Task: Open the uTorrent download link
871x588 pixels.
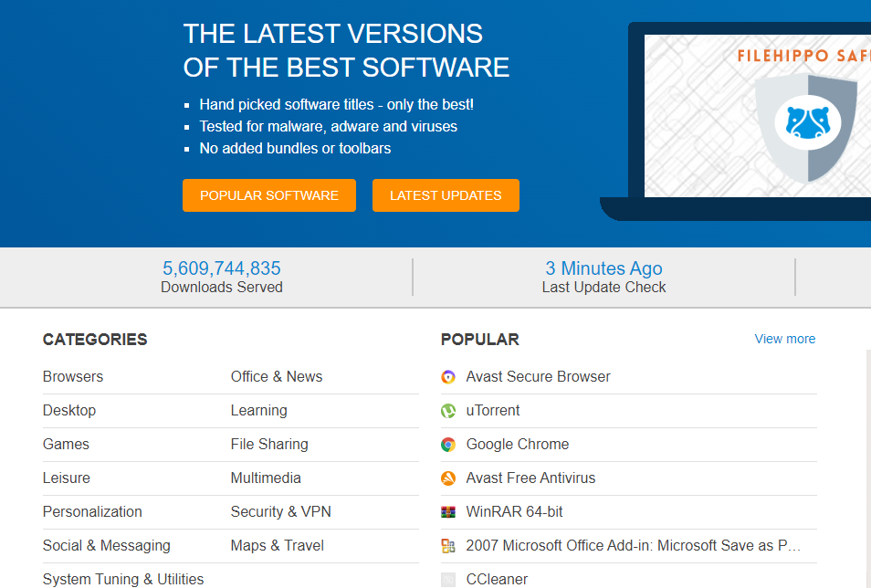Action: pos(493,411)
